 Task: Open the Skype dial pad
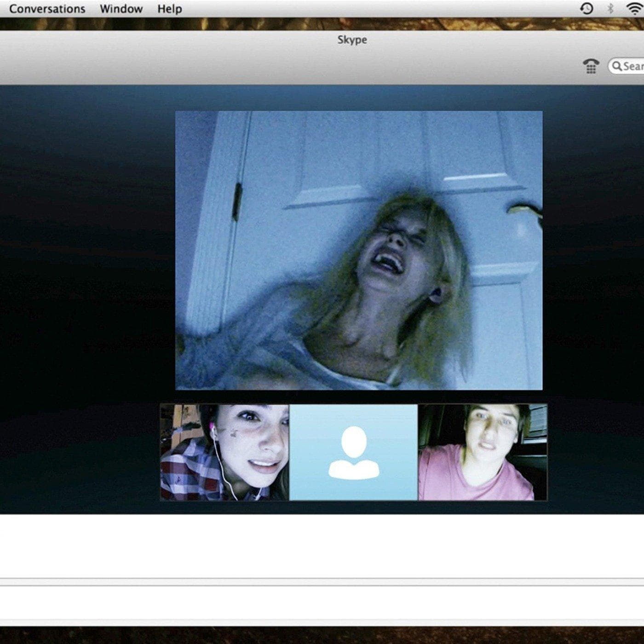(591, 66)
